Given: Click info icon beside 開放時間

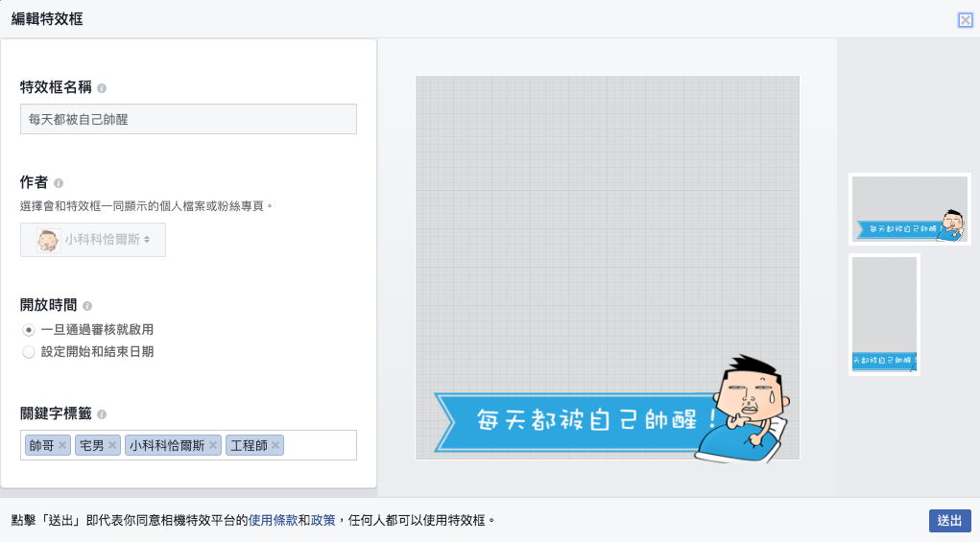Looking at the screenshot, I should pyautogui.click(x=87, y=306).
